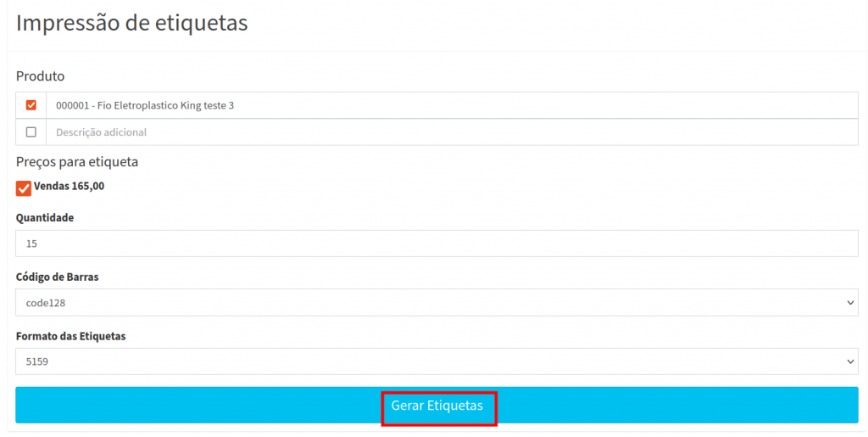The image size is (868, 437).
Task: Click the Impressão de etiquetas page title
Action: coord(131,23)
